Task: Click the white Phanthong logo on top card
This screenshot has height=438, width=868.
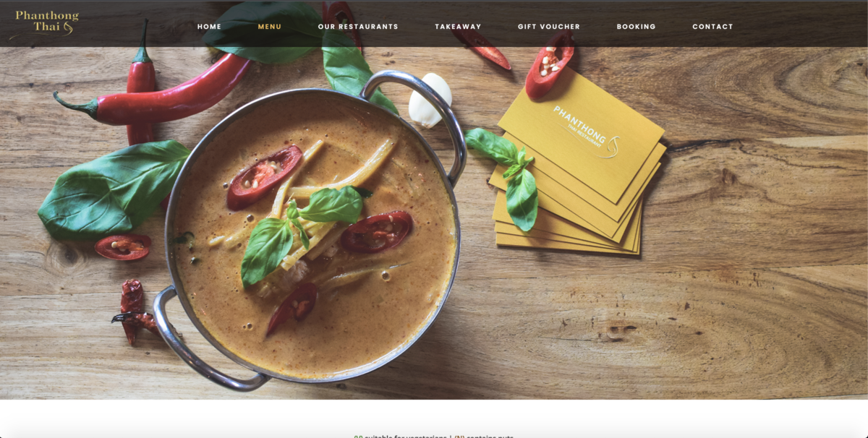Action: coord(586,132)
